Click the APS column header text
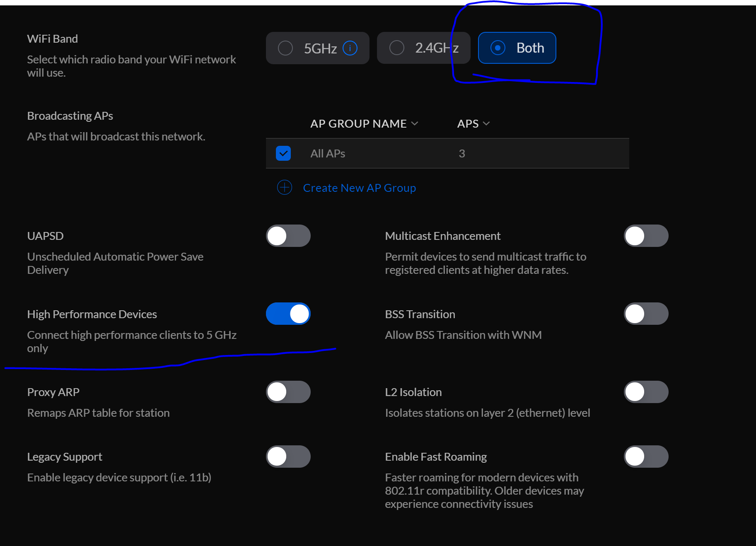The width and height of the screenshot is (756, 546). pos(468,124)
